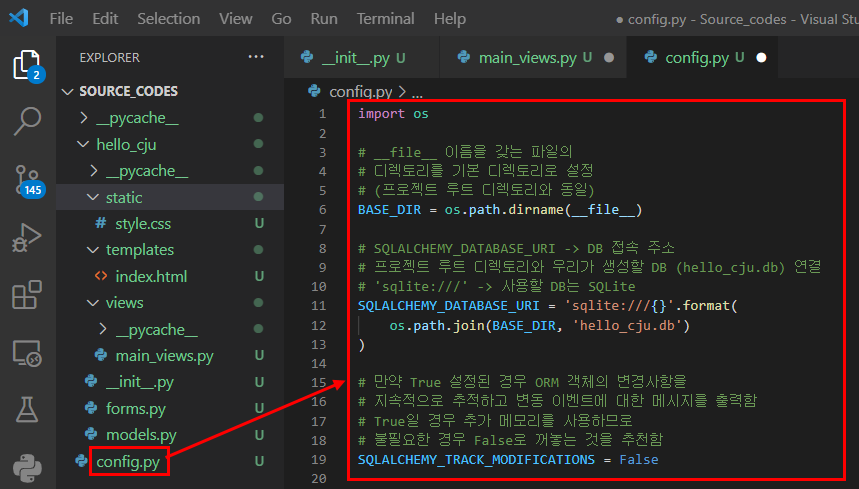The width and height of the screenshot is (859, 489).
Task: Expand the top-level __pycache__ folder
Action: tap(84, 118)
